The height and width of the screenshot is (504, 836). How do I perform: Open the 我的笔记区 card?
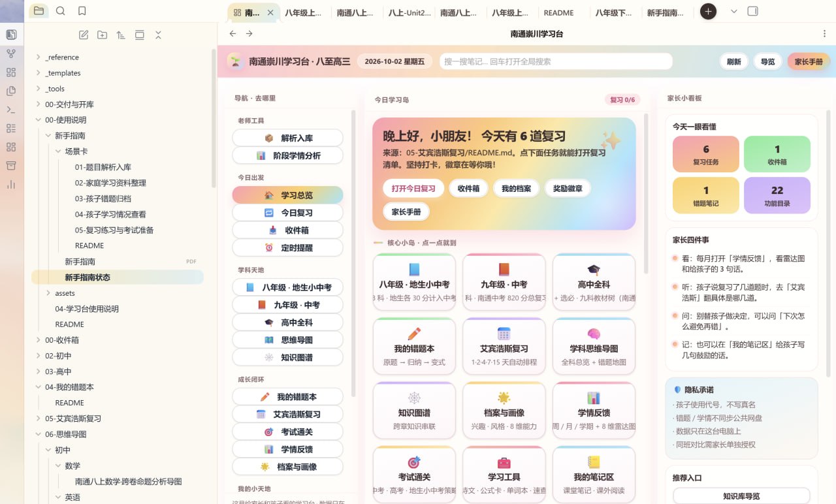coord(593,475)
